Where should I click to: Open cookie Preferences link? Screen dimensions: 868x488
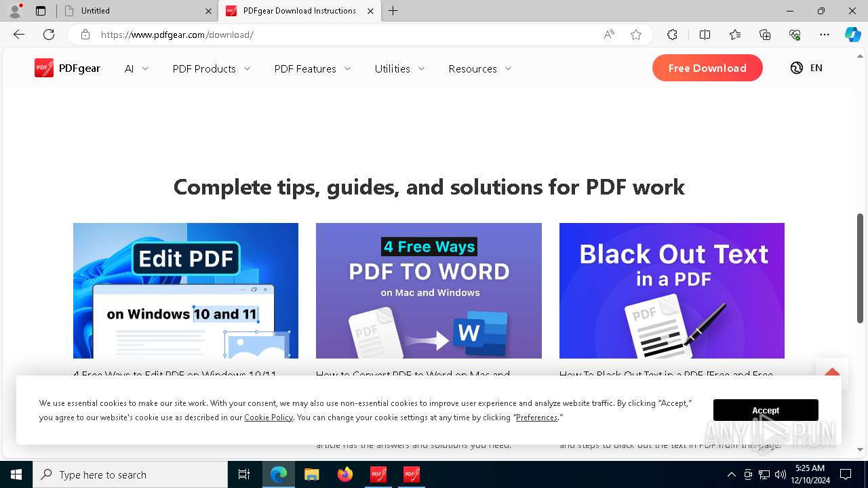coord(536,418)
